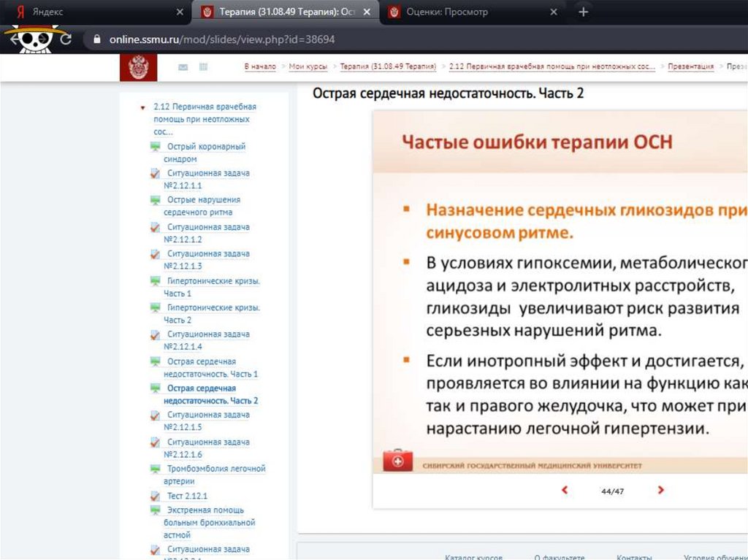Open Ситуационная задача №2.12.1.4

207,340
